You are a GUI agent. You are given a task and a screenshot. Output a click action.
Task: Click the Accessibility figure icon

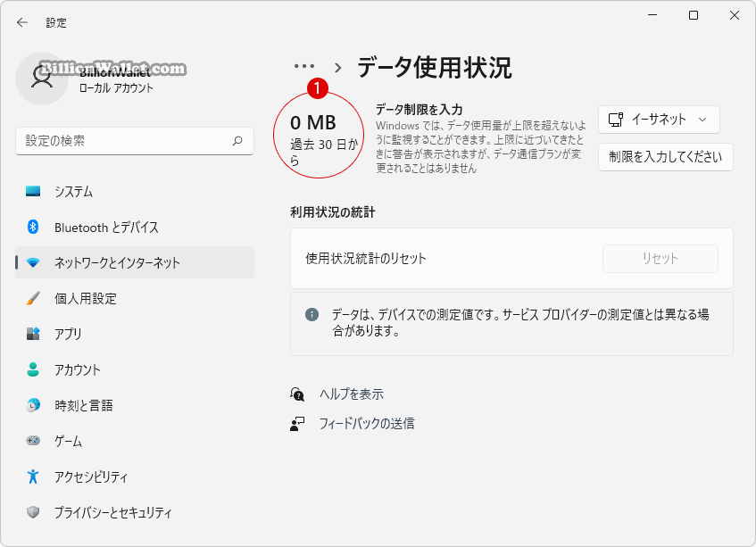click(x=33, y=477)
